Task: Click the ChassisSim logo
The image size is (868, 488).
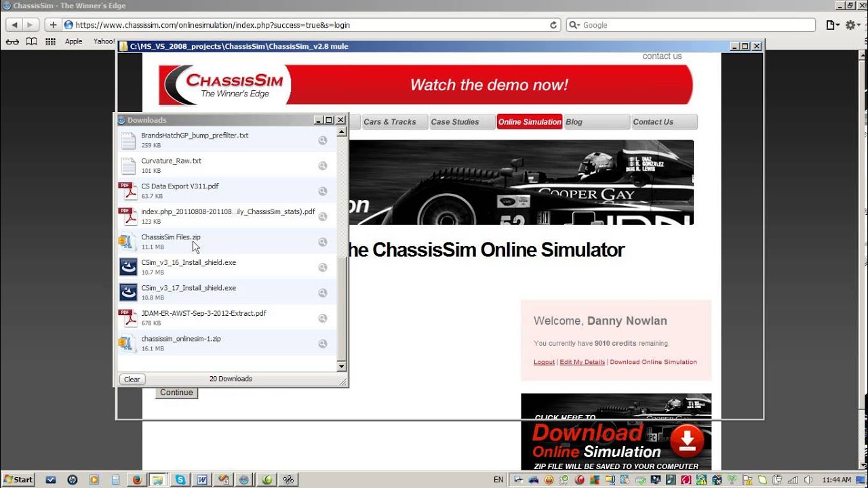Action: click(x=226, y=85)
